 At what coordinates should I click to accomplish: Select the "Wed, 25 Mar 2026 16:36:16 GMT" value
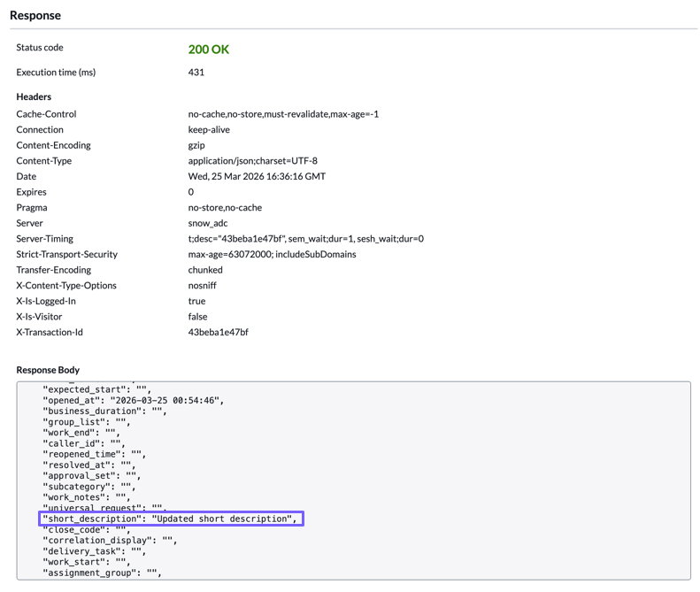(257, 176)
